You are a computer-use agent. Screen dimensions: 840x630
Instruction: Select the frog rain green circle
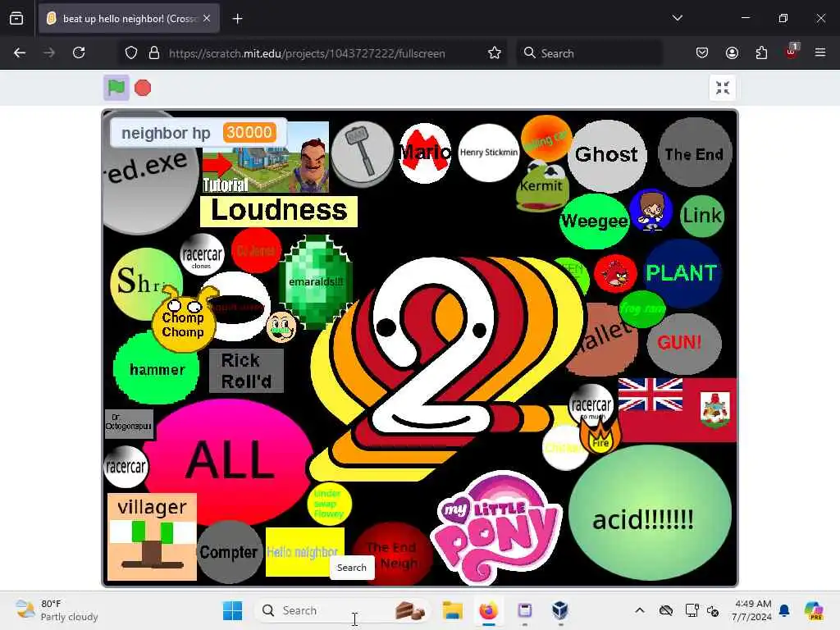642,309
